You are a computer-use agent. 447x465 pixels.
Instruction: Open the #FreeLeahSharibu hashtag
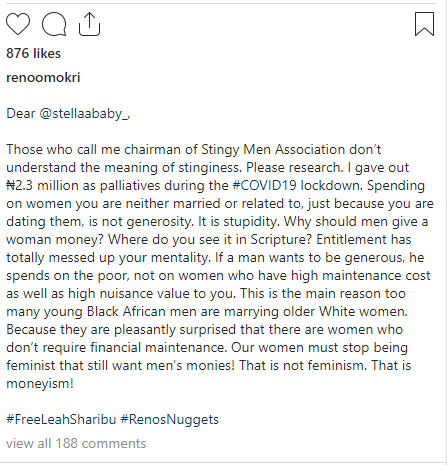tap(61, 419)
